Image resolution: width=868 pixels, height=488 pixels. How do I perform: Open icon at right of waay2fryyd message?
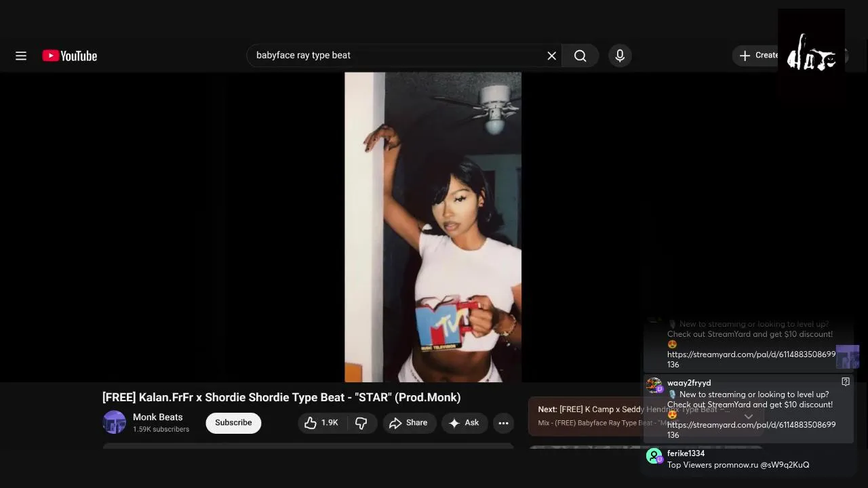click(x=846, y=382)
